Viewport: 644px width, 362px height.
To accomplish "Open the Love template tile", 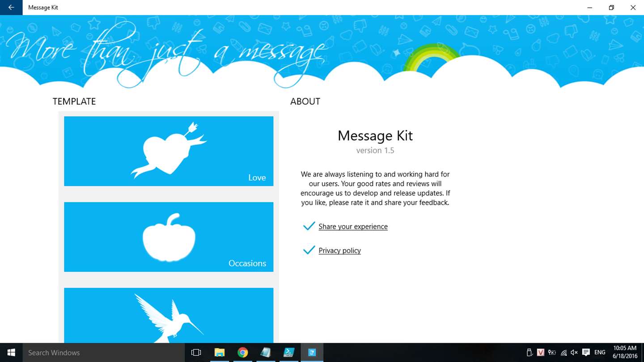I will click(x=169, y=151).
